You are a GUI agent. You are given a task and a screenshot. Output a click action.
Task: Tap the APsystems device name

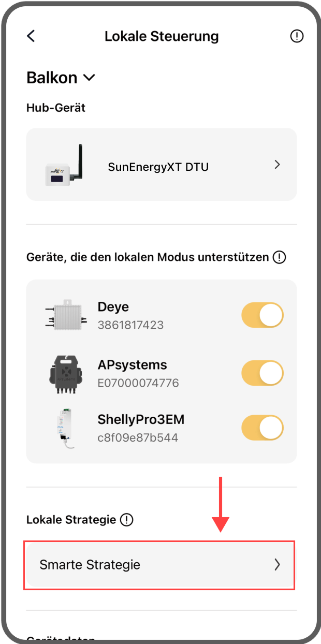tap(132, 365)
